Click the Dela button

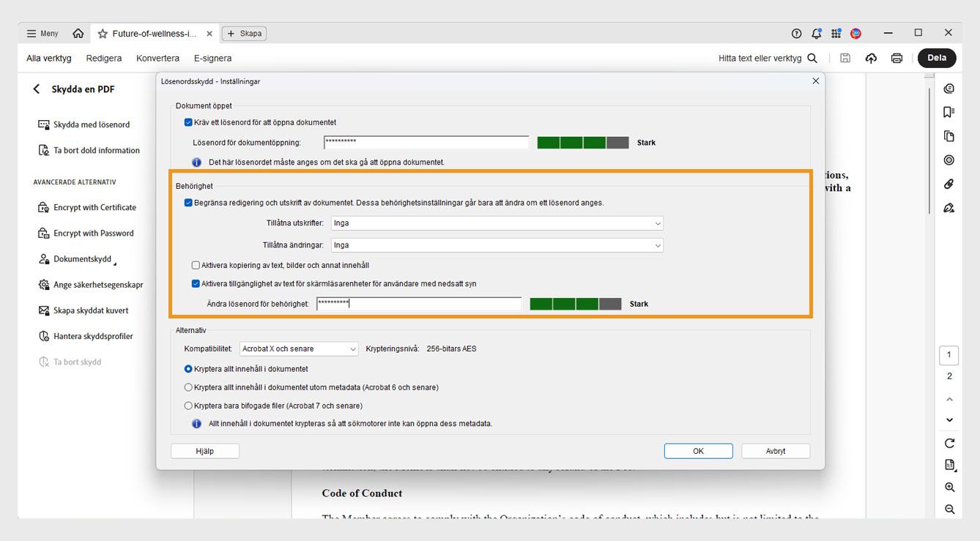[x=937, y=58]
